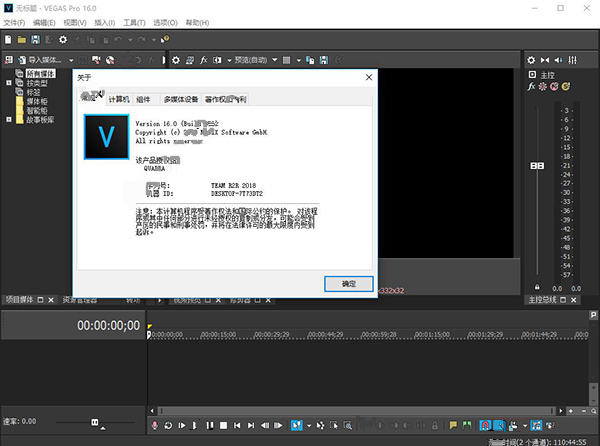Step to the previous frame
Image resolution: width=600 pixels, height=446 pixels.
(265, 425)
